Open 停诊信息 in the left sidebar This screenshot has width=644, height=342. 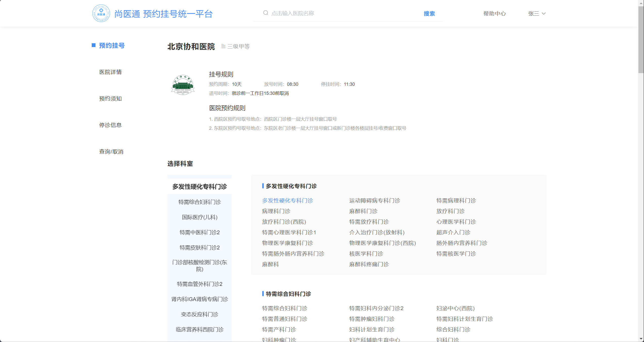tap(110, 125)
